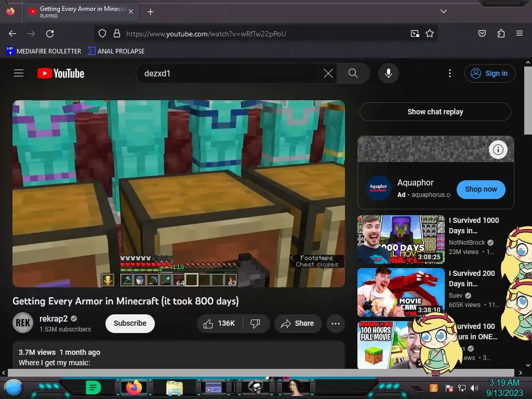View site security lock info
The width and height of the screenshot is (532, 399).
117,34
